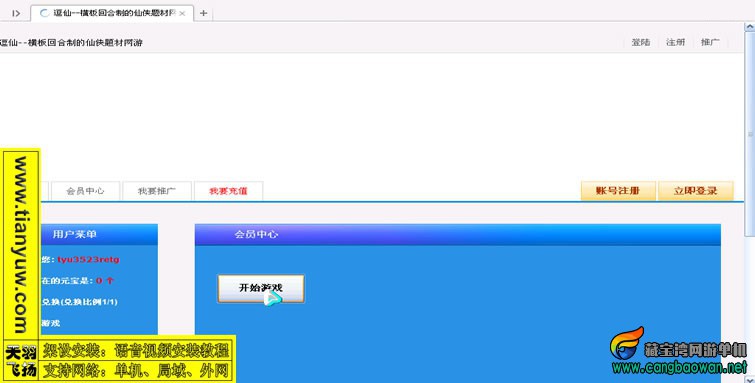Open the 会员中心 navigation tab
755x383 pixels.
tap(85, 191)
